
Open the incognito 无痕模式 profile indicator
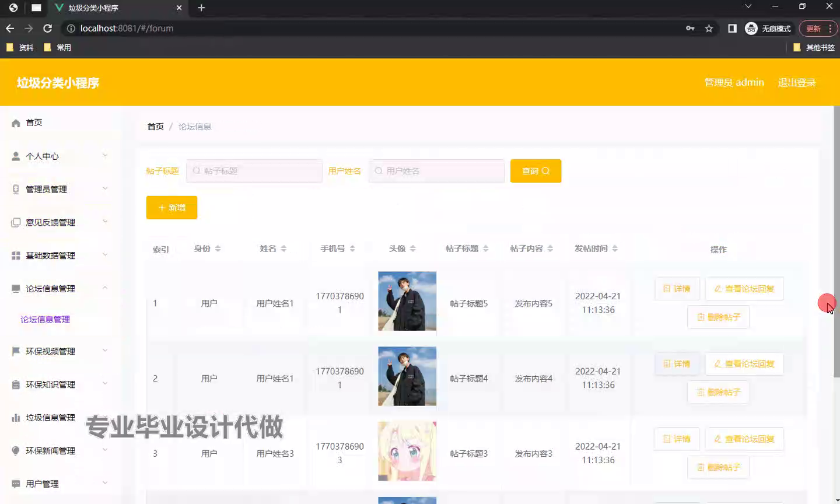tap(768, 28)
